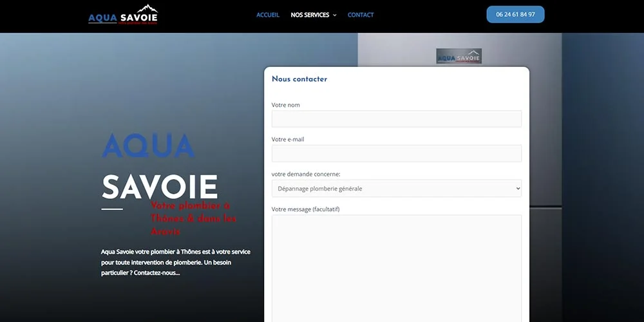The image size is (644, 322).
Task: Click the Votre e-mail label
Action: (x=288, y=139)
